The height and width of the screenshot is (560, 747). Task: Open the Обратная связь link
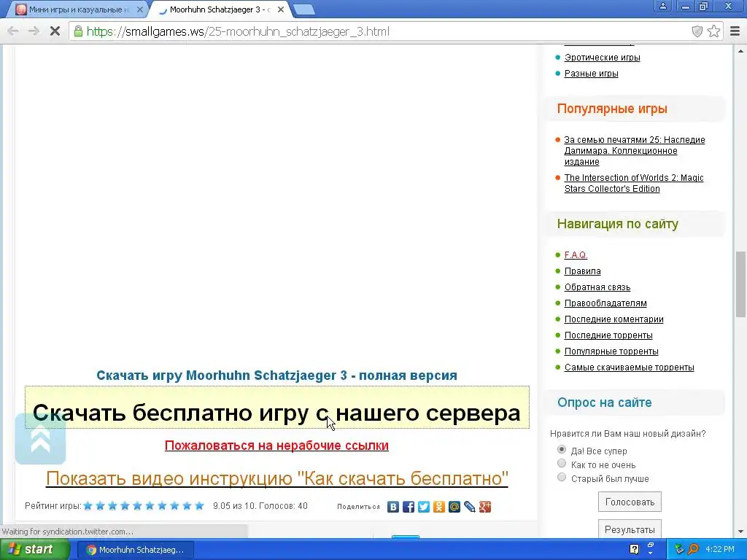(x=597, y=287)
